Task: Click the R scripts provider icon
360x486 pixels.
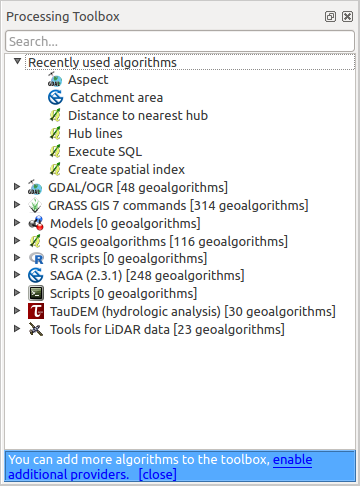Action: coord(36,259)
